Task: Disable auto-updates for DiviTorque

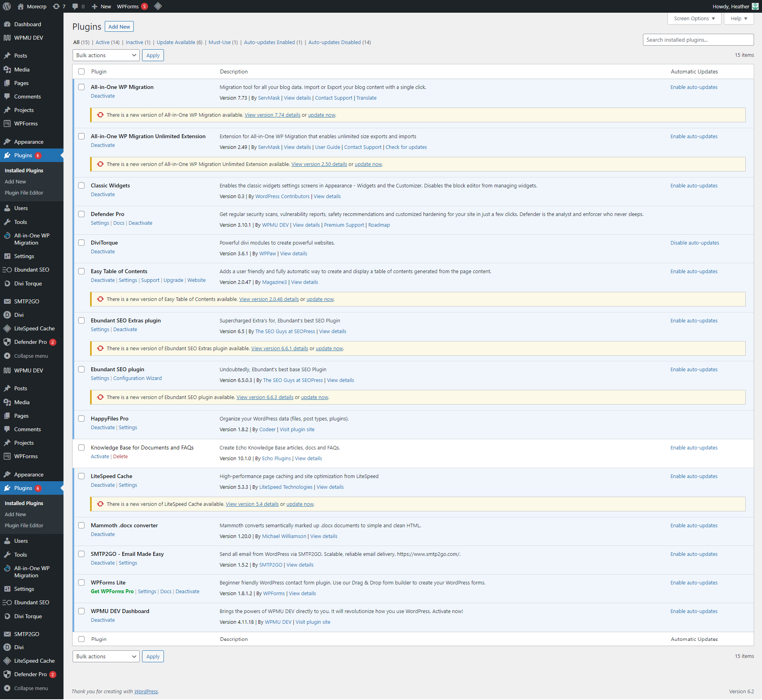Action: [695, 243]
